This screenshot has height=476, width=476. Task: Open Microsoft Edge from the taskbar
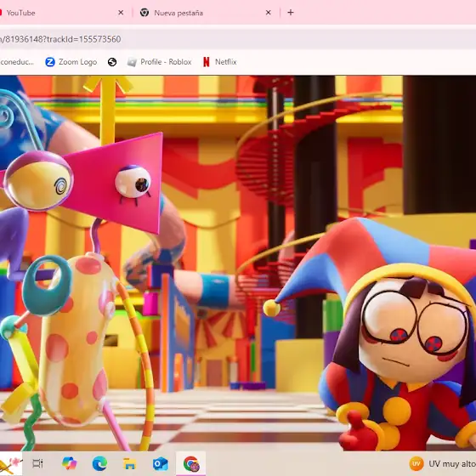pyautogui.click(x=99, y=463)
